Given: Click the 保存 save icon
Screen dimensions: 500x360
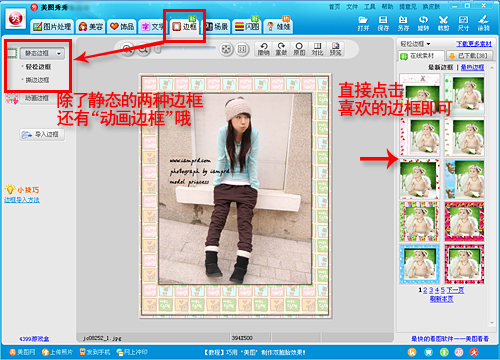Looking at the screenshot, I should [x=383, y=23].
